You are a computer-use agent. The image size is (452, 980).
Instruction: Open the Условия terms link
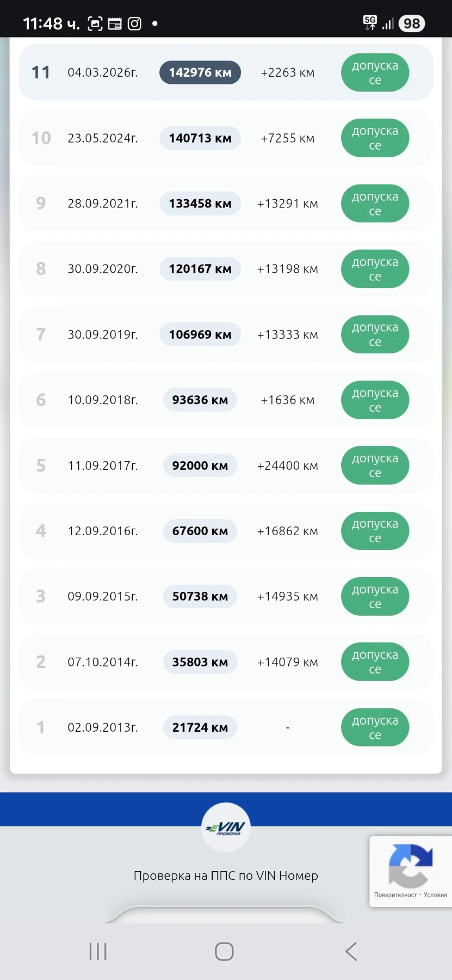tap(435, 895)
